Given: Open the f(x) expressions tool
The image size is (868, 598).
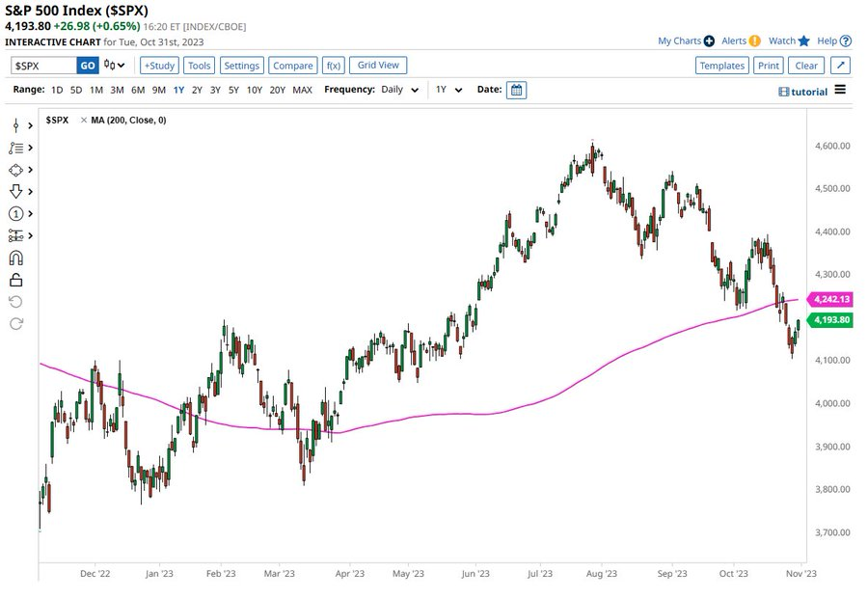Looking at the screenshot, I should (x=334, y=66).
